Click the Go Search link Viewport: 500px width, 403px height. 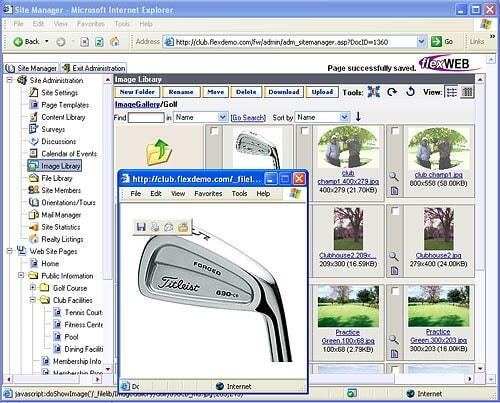pyautogui.click(x=248, y=118)
